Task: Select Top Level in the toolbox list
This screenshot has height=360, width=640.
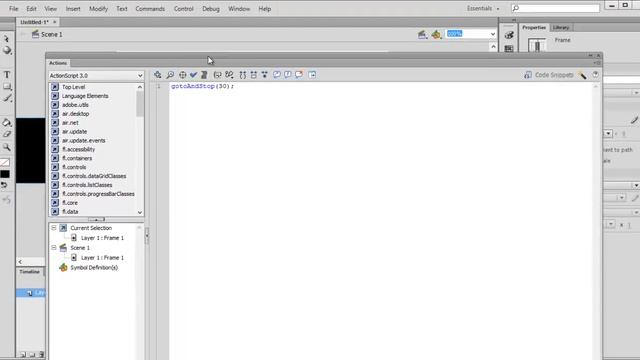Action: tap(73, 87)
